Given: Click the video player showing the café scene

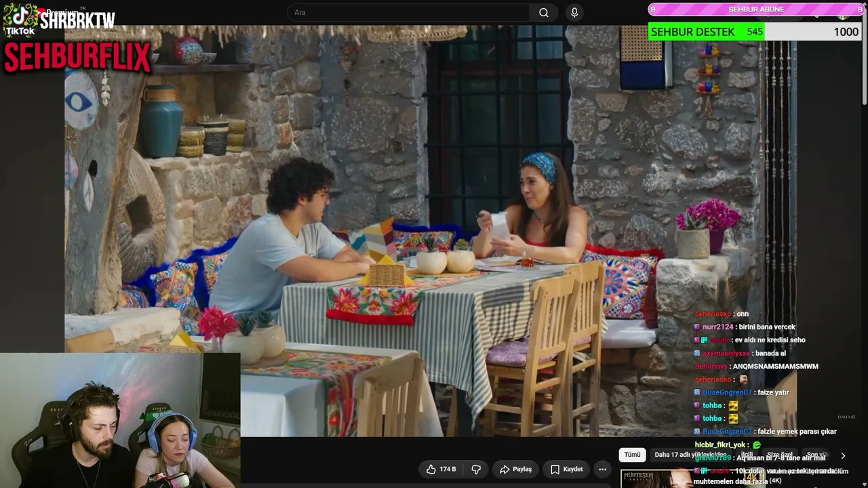Looking at the screenshot, I should [431, 230].
